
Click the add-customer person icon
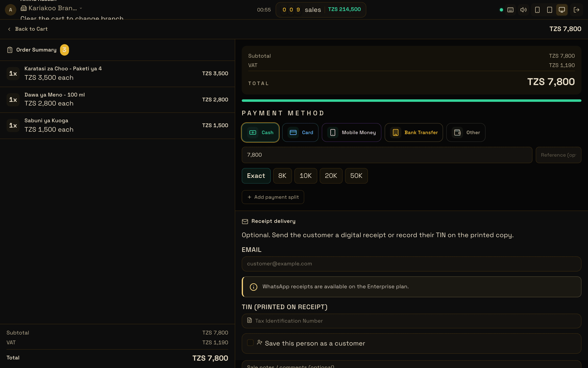click(259, 342)
